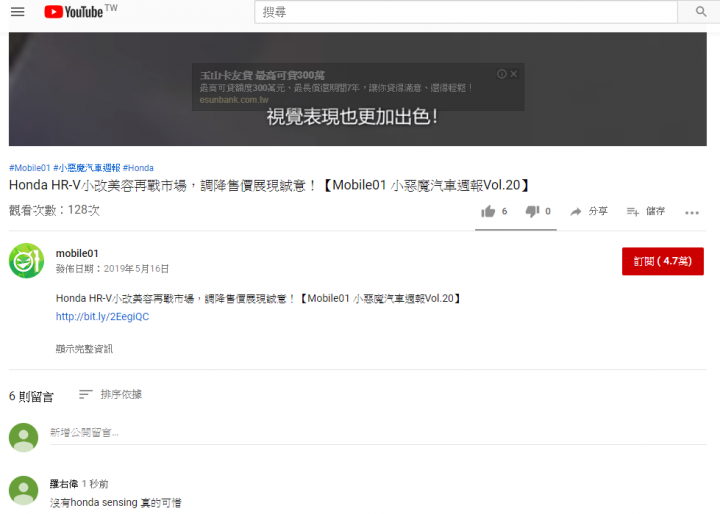Expand description with 顯示完整資訊
Screen dimensions: 720x514
(84, 349)
